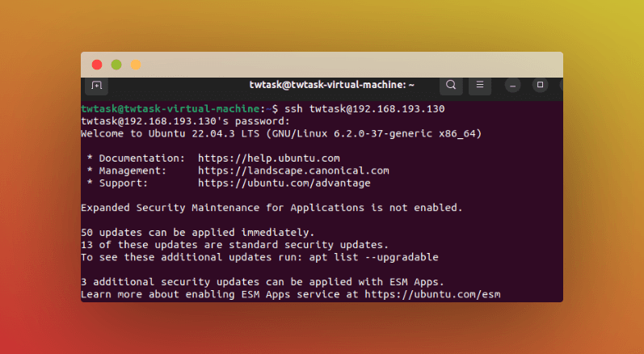Viewport: 644px width, 354px height.
Task: Open the terminal hamburger menu
Action: [479, 85]
